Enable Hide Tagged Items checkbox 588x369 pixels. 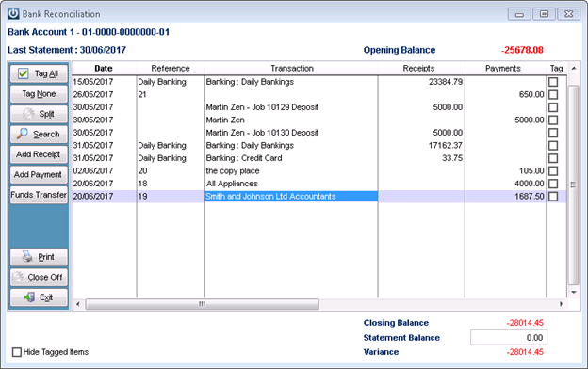[17, 352]
